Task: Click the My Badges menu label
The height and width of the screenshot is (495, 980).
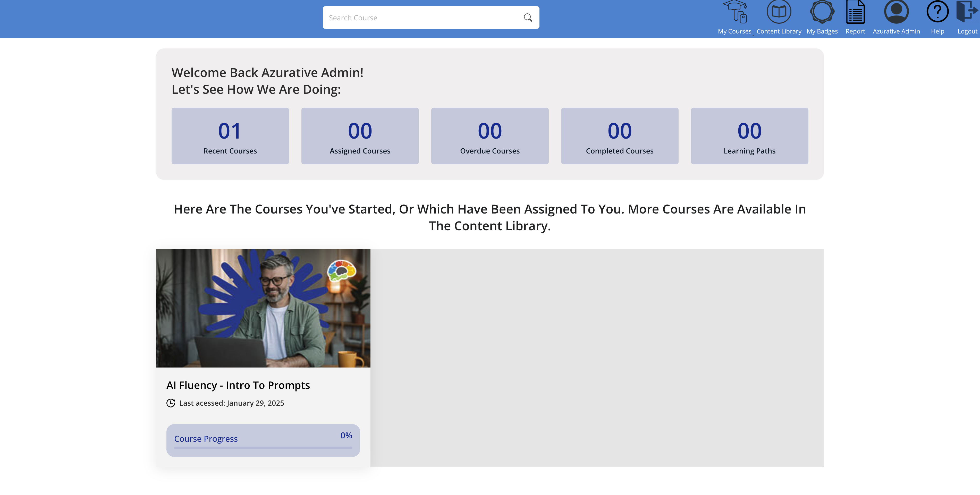Action: pos(822,31)
